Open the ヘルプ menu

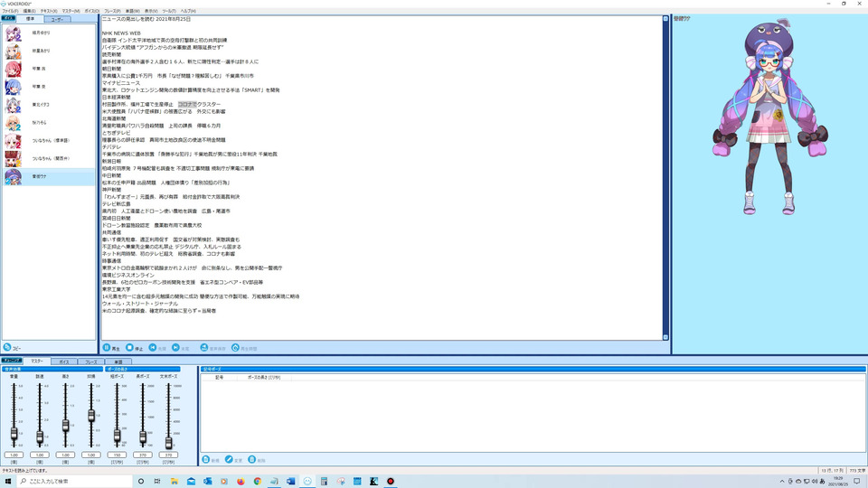pos(188,11)
